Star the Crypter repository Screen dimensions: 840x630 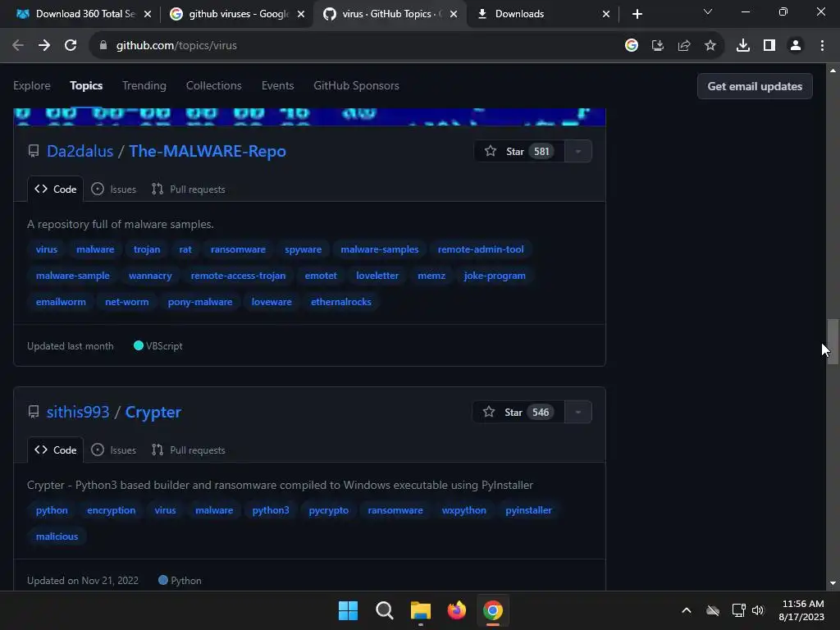[518, 413]
